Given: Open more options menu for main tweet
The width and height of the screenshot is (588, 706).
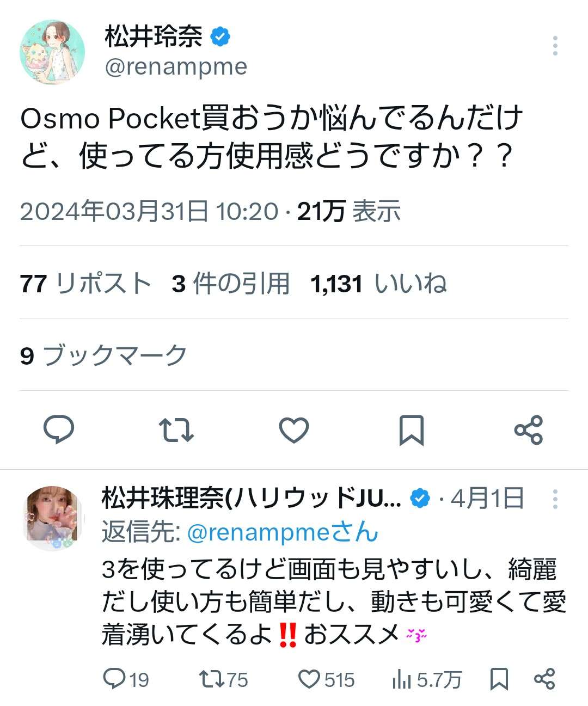Looking at the screenshot, I should pos(555,46).
